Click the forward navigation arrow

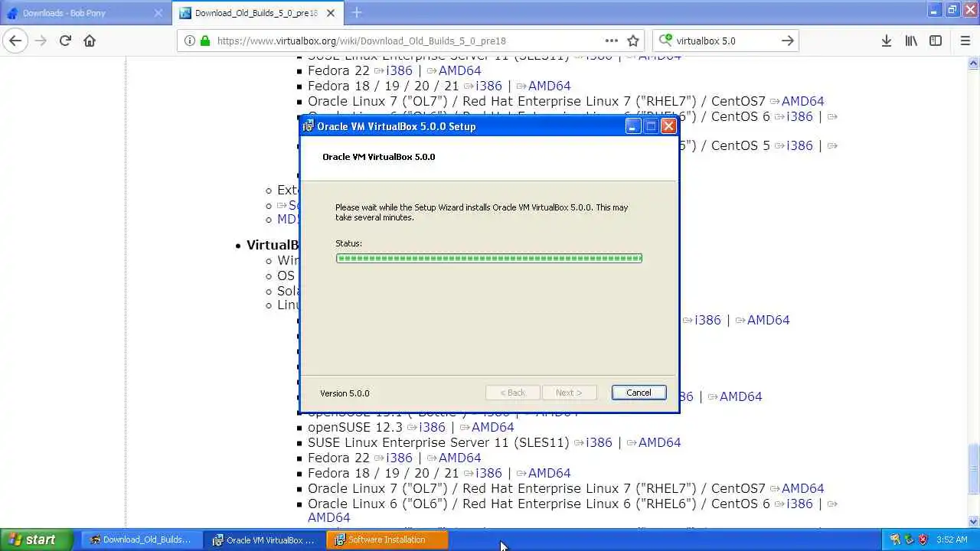[x=41, y=41]
